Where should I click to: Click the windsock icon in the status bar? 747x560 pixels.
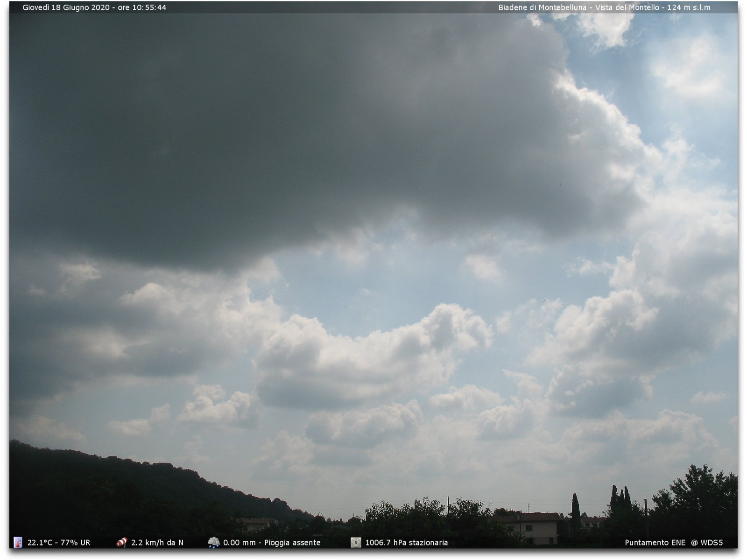pyautogui.click(x=121, y=542)
